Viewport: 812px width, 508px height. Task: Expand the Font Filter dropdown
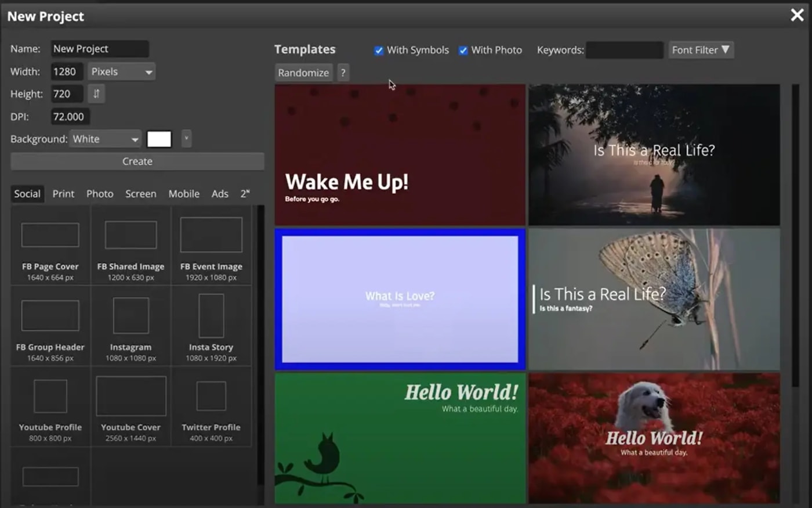pos(701,50)
